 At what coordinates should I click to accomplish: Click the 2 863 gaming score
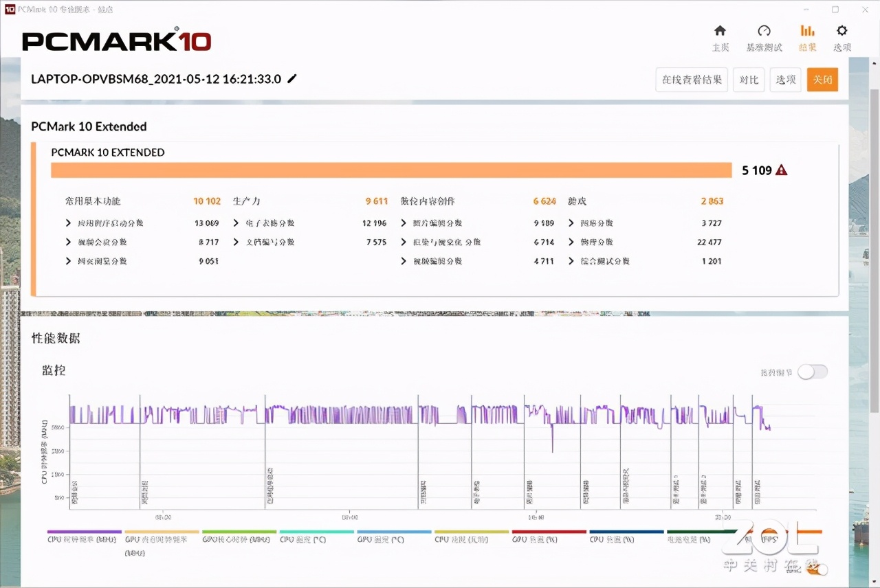712,201
